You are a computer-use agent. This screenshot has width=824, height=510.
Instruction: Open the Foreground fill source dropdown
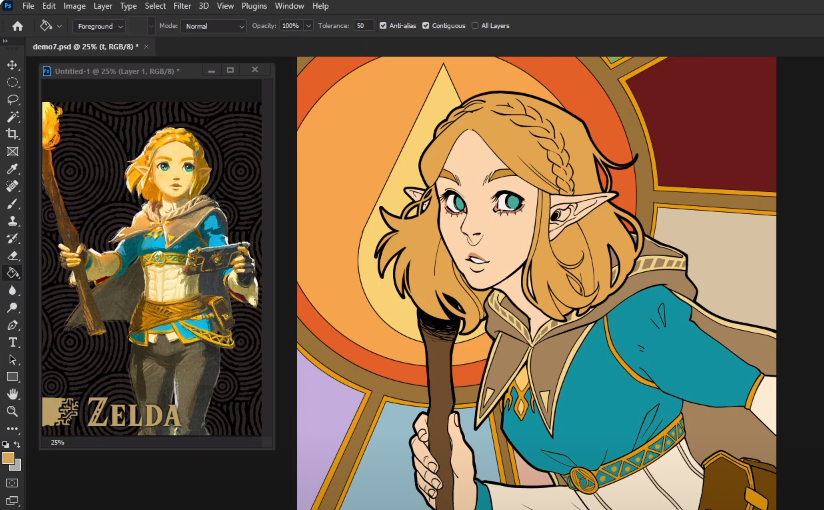pos(98,26)
